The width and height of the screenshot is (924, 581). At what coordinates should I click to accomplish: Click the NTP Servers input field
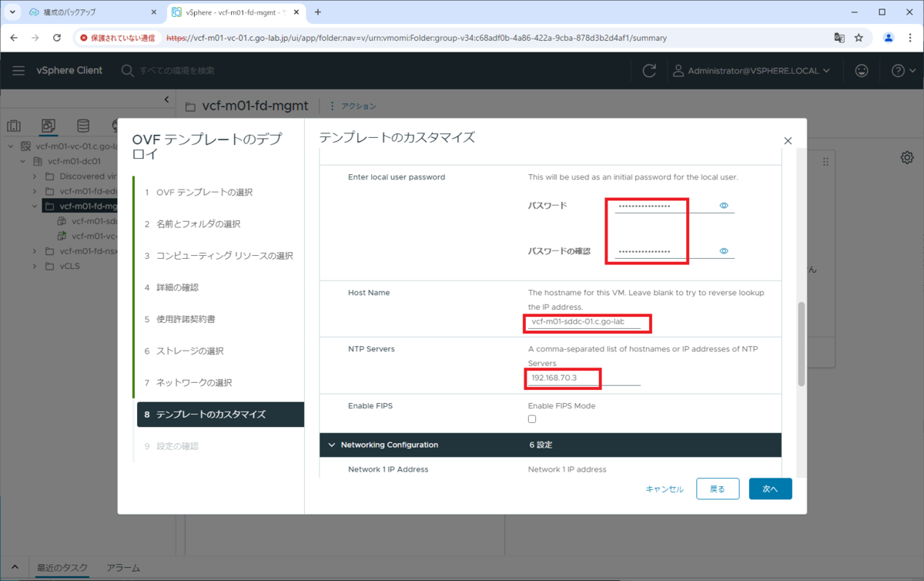tap(584, 378)
